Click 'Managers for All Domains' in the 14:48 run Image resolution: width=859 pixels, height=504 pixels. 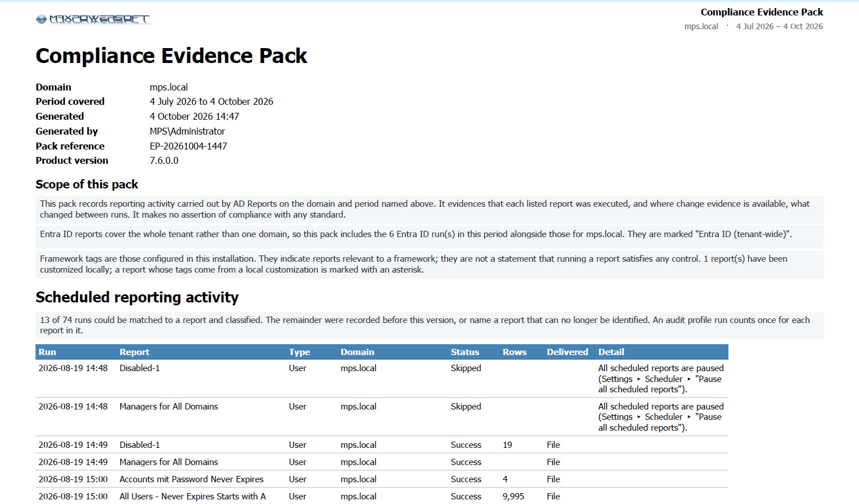pyautogui.click(x=168, y=407)
